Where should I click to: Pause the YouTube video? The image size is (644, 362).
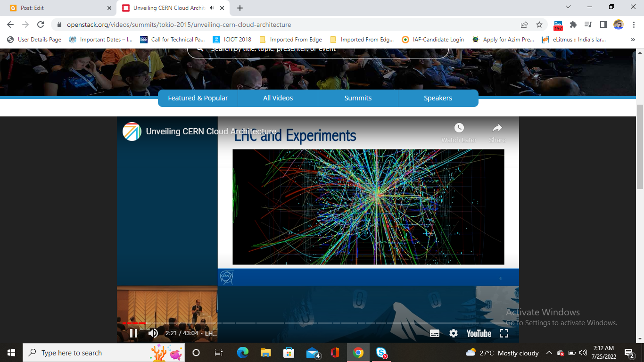[133, 333]
